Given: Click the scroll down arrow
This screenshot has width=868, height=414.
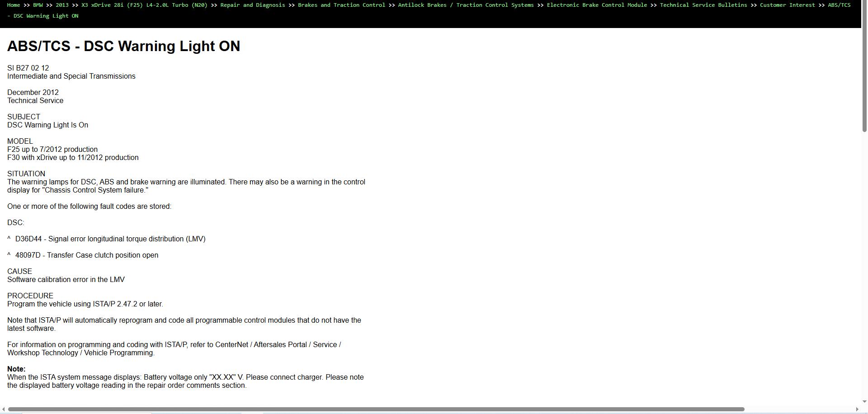Looking at the screenshot, I should pos(865,401).
